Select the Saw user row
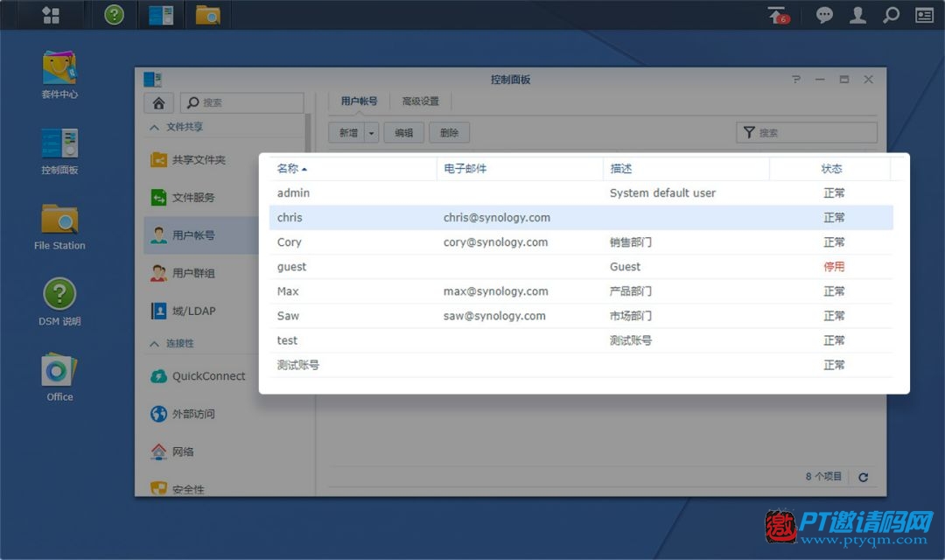This screenshot has width=945, height=560. (x=581, y=316)
